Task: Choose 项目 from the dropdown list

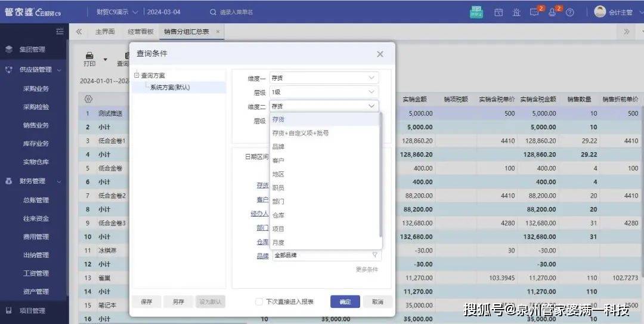Action: (x=324, y=229)
